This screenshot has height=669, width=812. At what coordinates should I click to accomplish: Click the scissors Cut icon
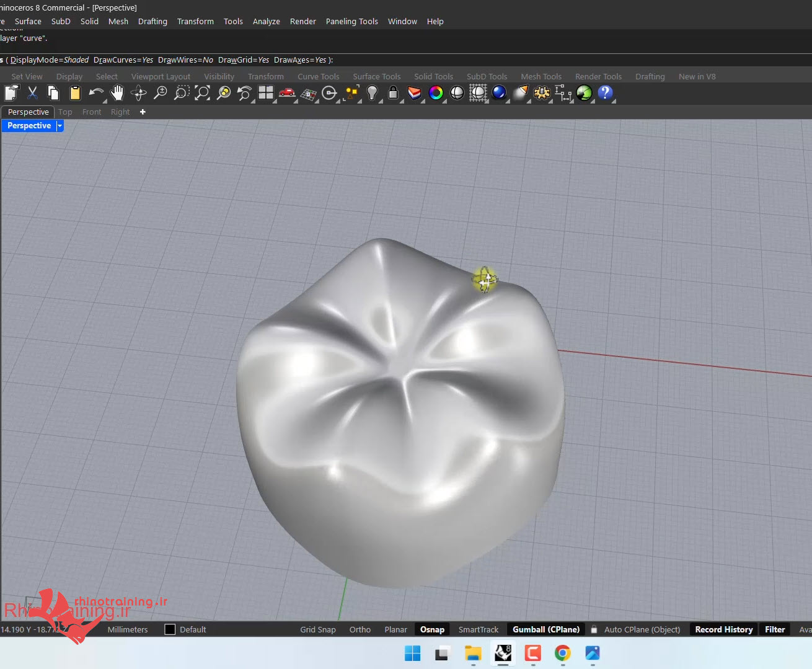[33, 93]
